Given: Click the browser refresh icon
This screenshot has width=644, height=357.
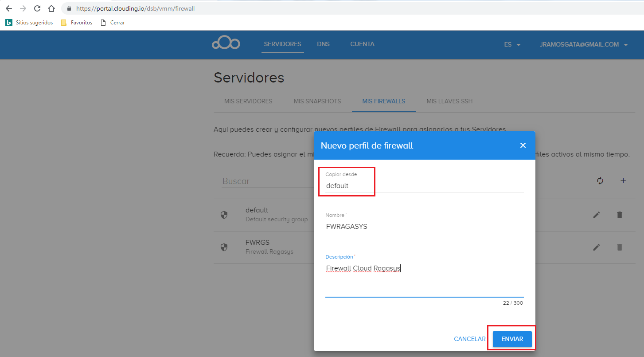Looking at the screenshot, I should pos(37,8).
